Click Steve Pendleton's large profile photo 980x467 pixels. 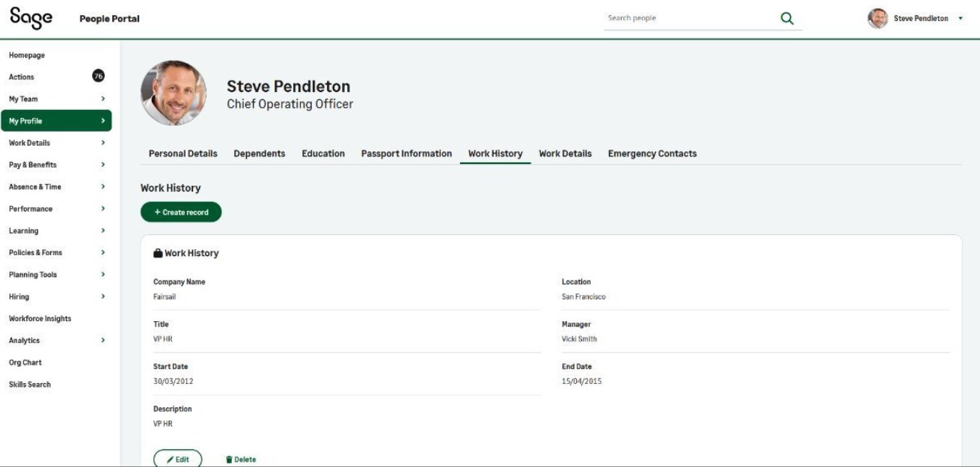[x=174, y=93]
